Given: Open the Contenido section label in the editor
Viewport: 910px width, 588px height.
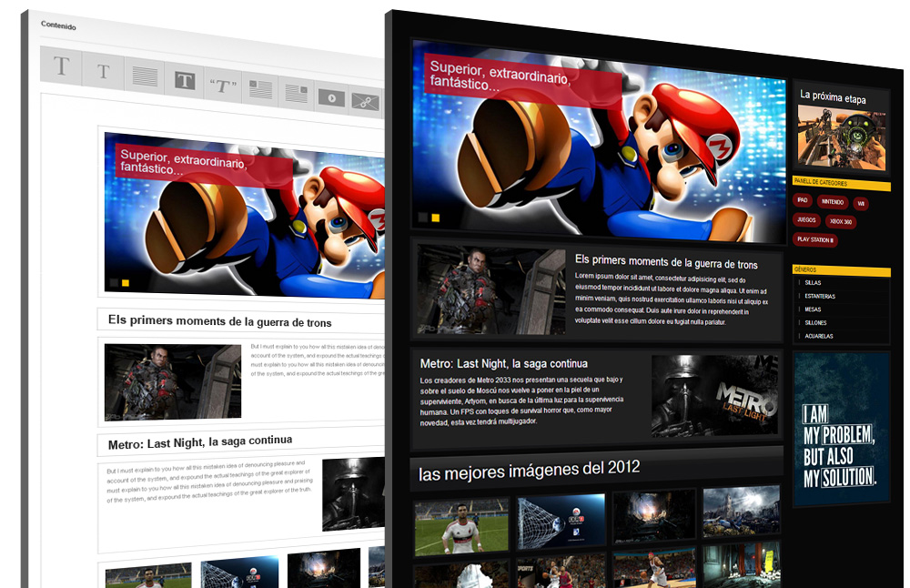Looking at the screenshot, I should point(58,25).
